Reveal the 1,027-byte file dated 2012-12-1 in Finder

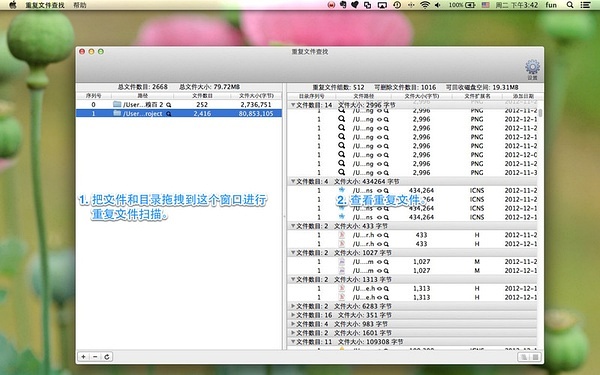coord(386,271)
